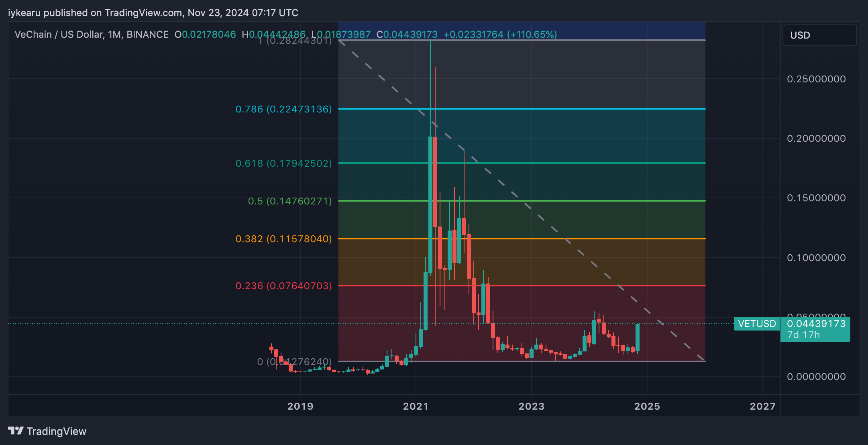868x445 pixels.
Task: Click the 2023 time axis label
Action: click(x=532, y=406)
